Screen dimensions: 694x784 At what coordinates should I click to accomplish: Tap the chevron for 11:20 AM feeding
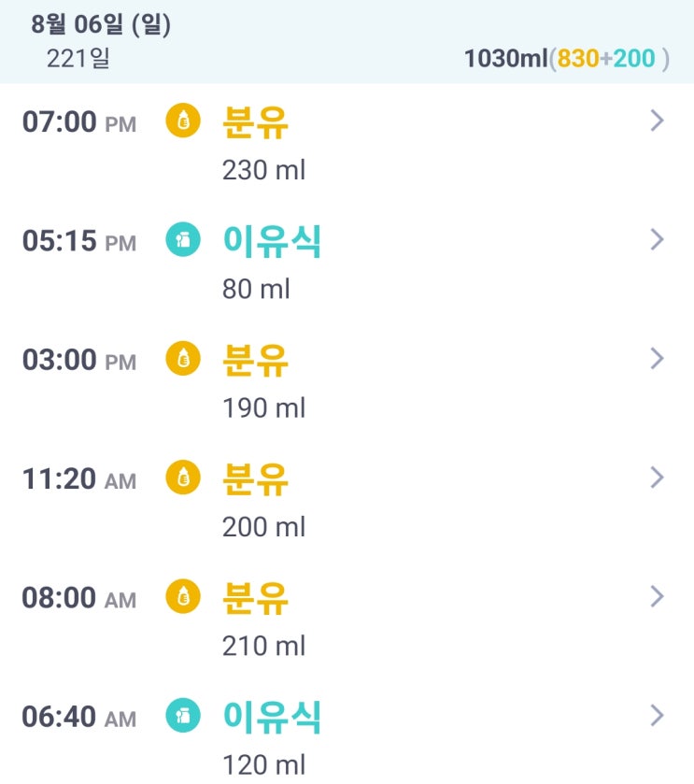click(657, 478)
